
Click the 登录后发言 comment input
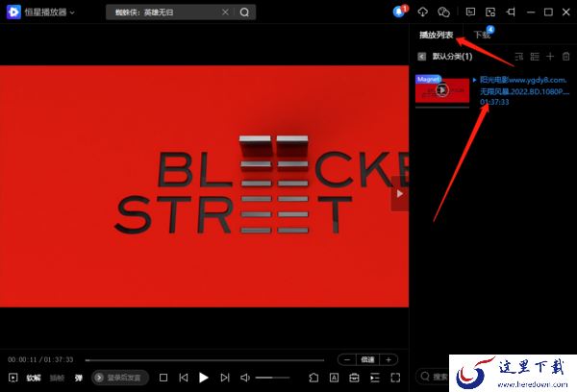[x=120, y=378]
